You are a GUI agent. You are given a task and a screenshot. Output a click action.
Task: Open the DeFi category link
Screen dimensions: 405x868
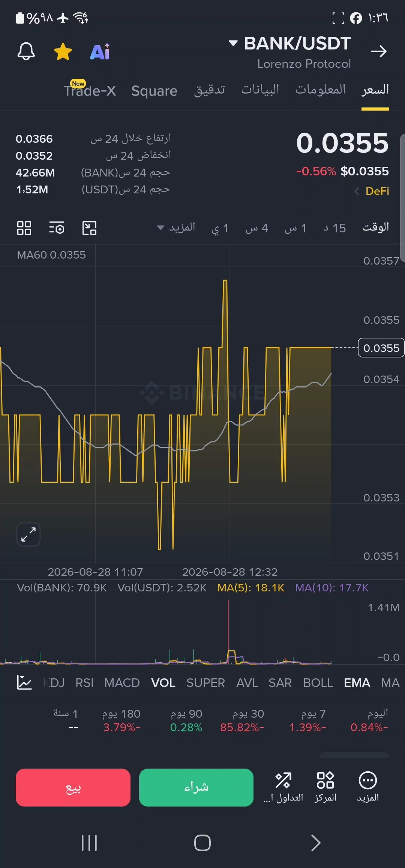point(372,191)
